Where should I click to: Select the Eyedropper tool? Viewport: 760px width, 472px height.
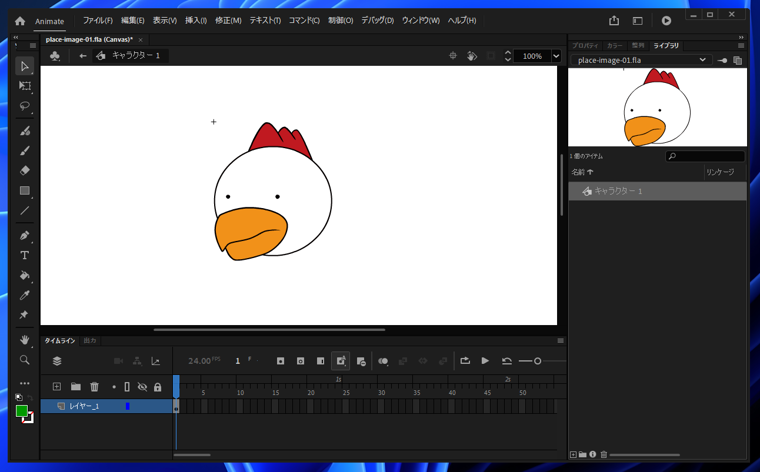click(x=25, y=296)
